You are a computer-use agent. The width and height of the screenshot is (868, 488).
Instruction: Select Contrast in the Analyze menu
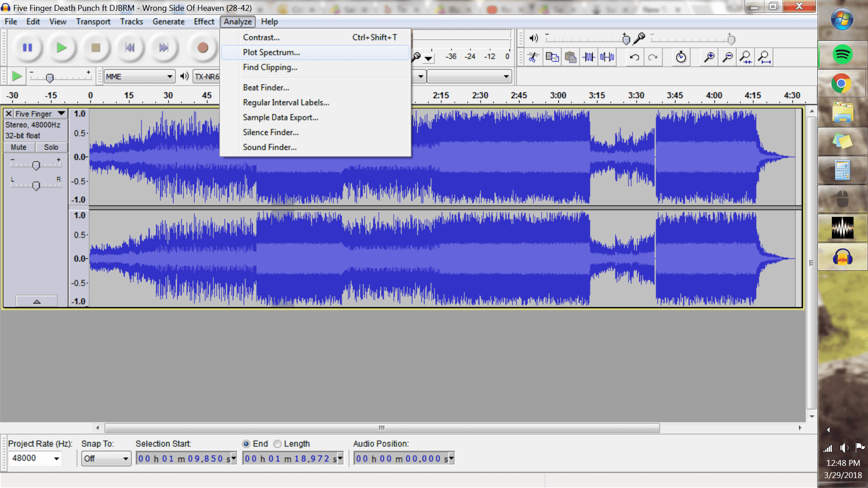316,38
